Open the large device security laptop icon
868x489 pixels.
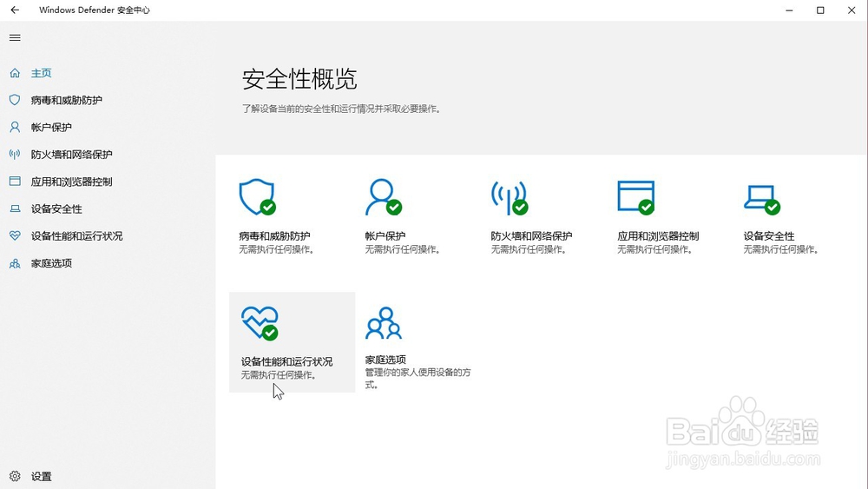click(x=762, y=200)
